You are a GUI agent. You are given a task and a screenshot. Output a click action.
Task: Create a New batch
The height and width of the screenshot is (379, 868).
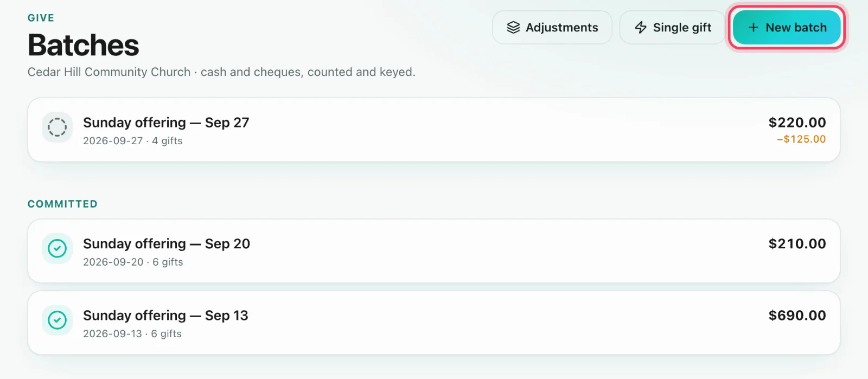pyautogui.click(x=787, y=28)
